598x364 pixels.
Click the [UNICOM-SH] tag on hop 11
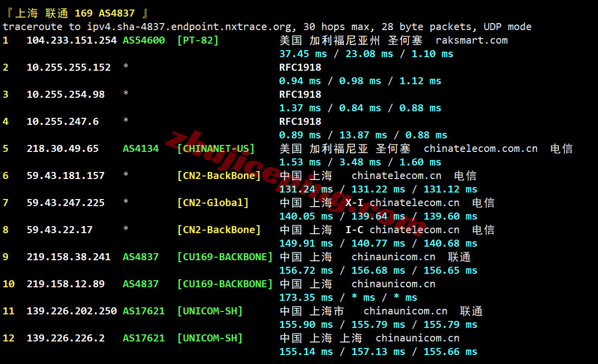point(210,311)
